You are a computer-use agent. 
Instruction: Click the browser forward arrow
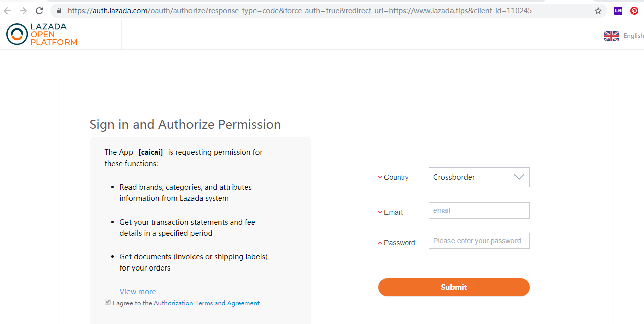[x=23, y=11]
